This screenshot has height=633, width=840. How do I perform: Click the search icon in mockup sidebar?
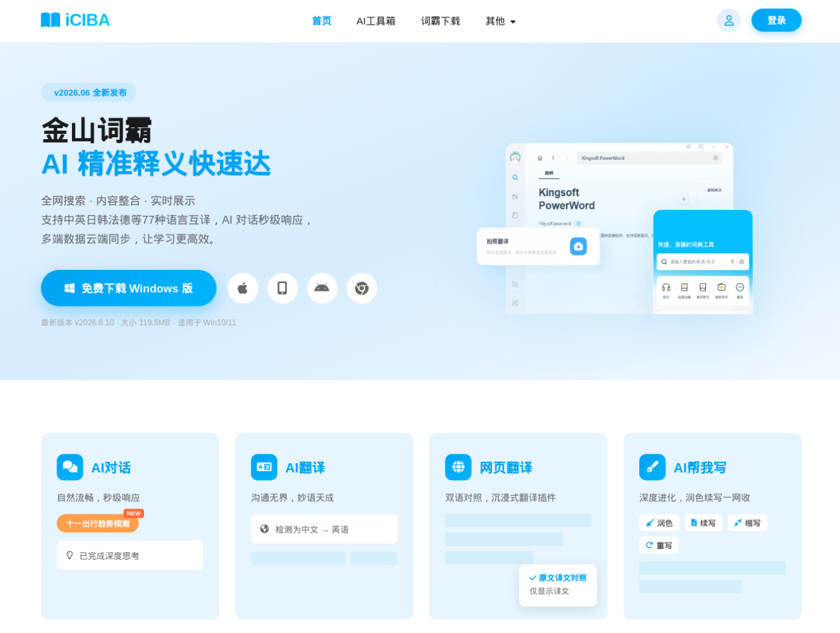pos(515,177)
